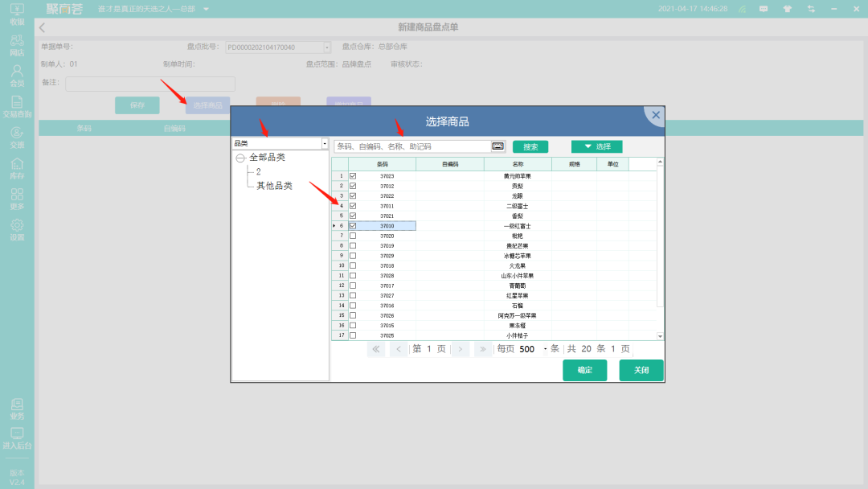
Task: Select 其他品类 in the category tree
Action: pyautogui.click(x=274, y=186)
